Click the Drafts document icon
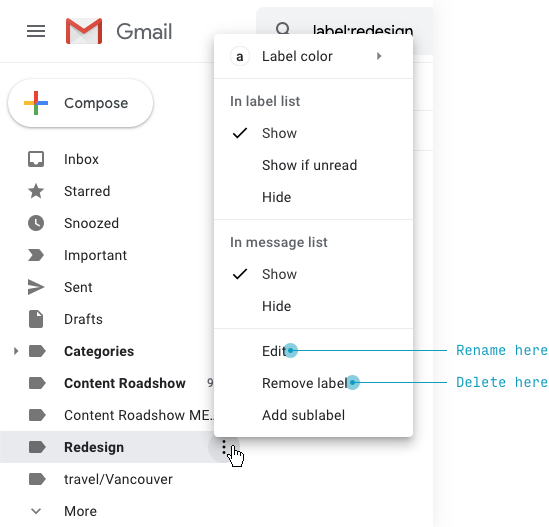The image size is (549, 527). tap(36, 319)
